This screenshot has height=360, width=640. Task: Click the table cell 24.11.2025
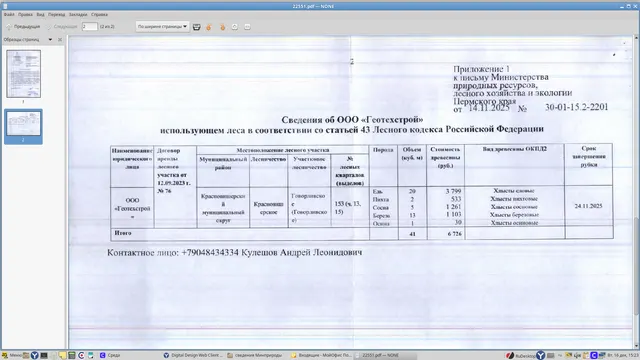pos(588,206)
